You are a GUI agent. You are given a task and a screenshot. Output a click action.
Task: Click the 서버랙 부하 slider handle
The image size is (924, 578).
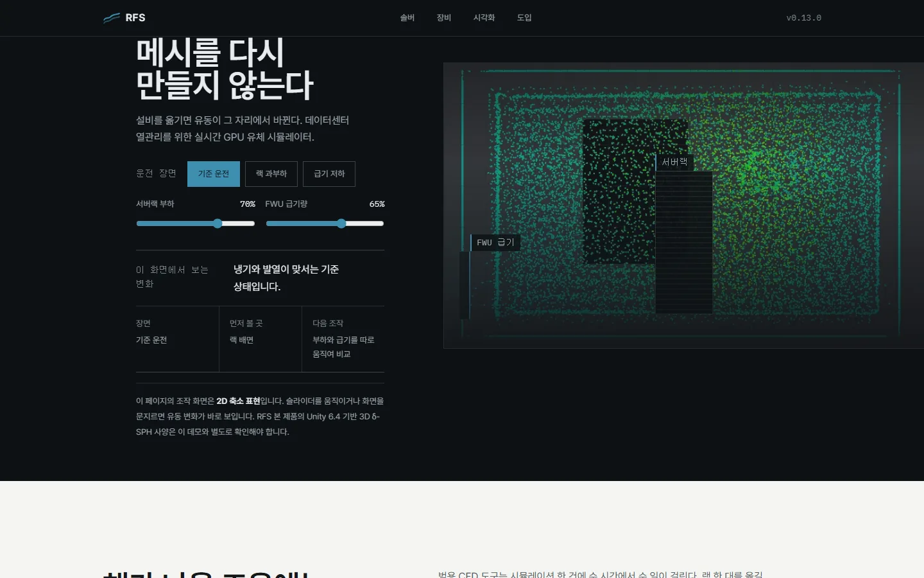[218, 223]
